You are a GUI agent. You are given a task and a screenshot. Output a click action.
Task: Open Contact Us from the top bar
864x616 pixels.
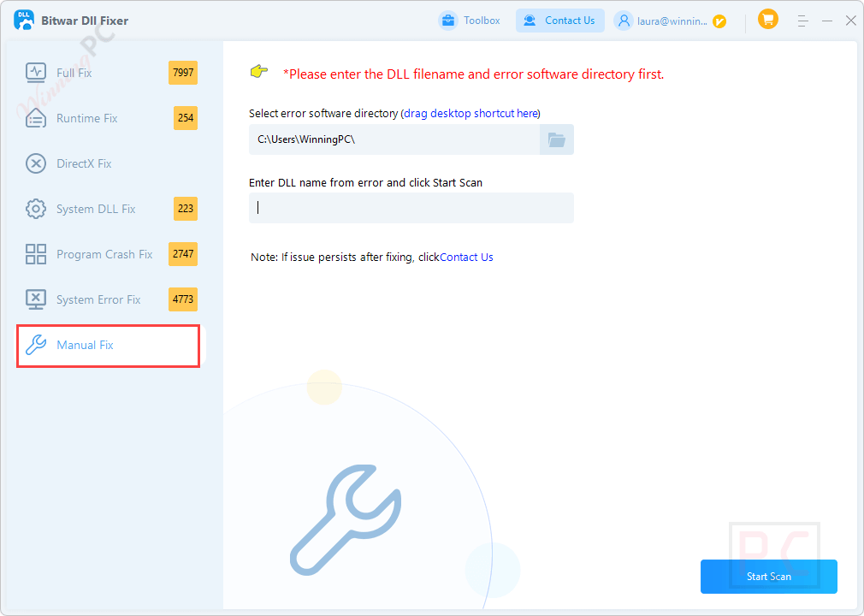560,20
